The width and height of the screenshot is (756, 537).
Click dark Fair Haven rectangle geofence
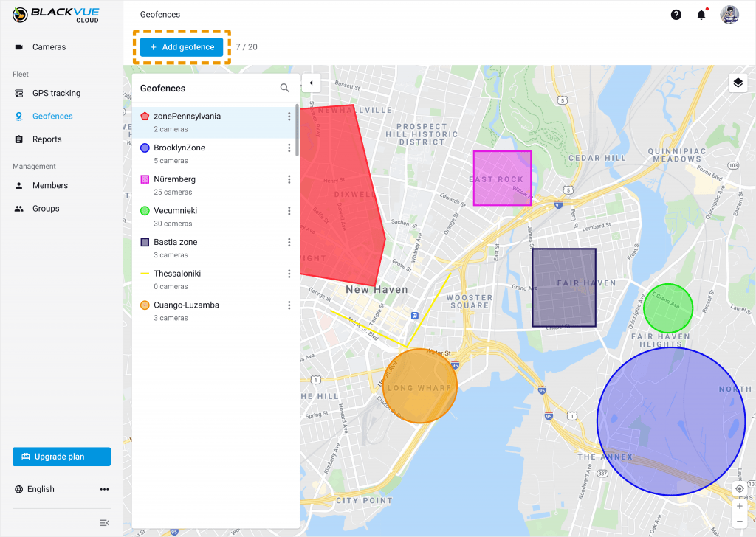564,288
